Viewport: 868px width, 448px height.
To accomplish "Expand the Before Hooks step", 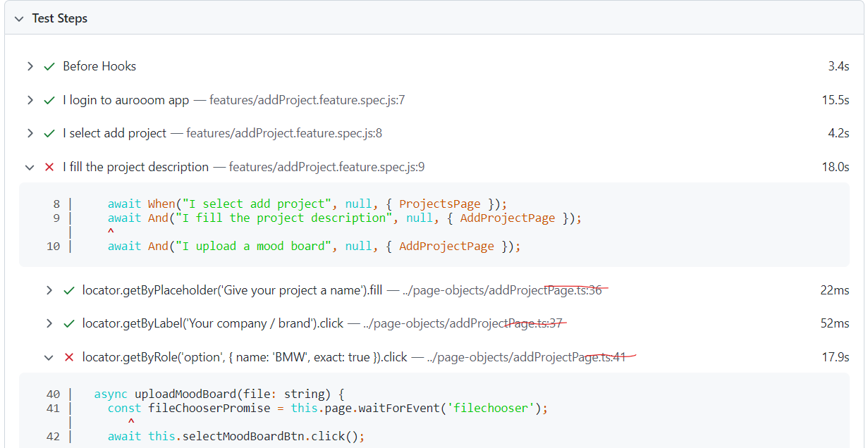I will [30, 66].
